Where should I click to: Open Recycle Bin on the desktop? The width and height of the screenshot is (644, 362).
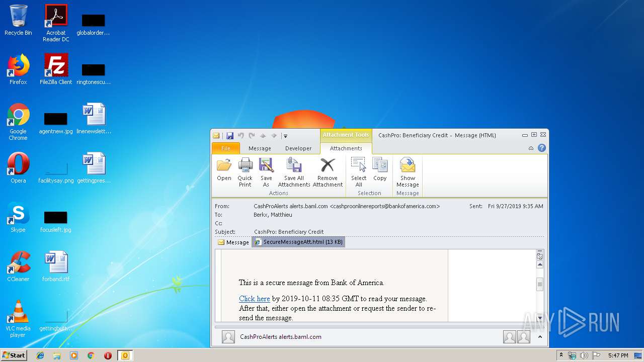18,20
